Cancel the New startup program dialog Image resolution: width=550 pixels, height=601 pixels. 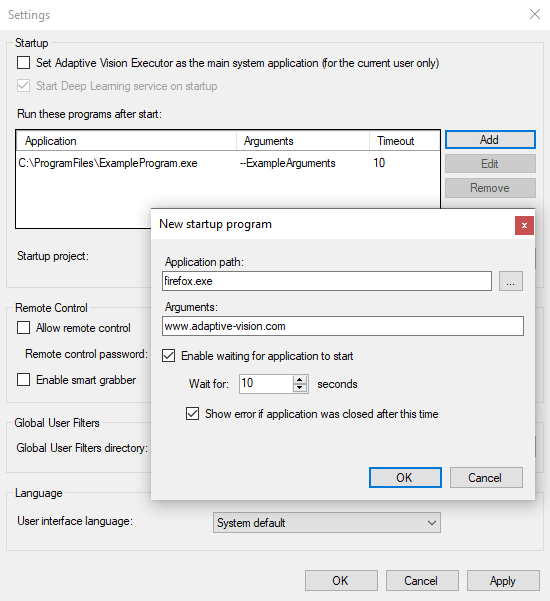pos(486,478)
